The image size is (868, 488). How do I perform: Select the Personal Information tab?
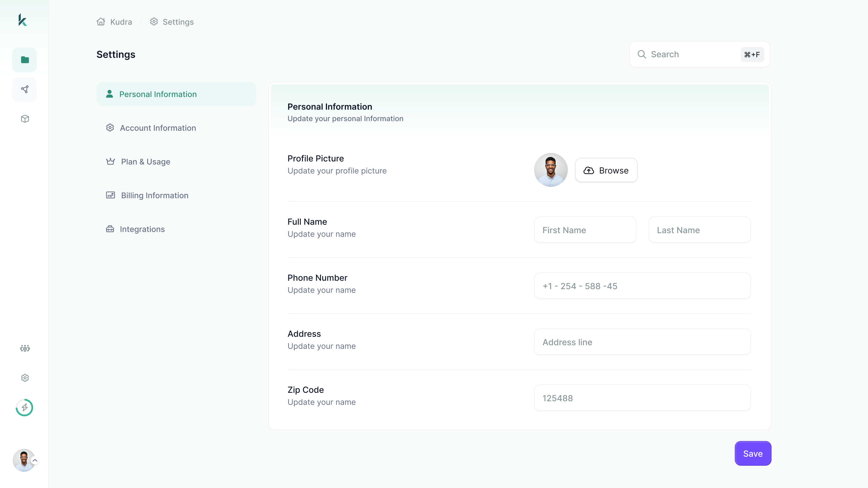click(176, 94)
